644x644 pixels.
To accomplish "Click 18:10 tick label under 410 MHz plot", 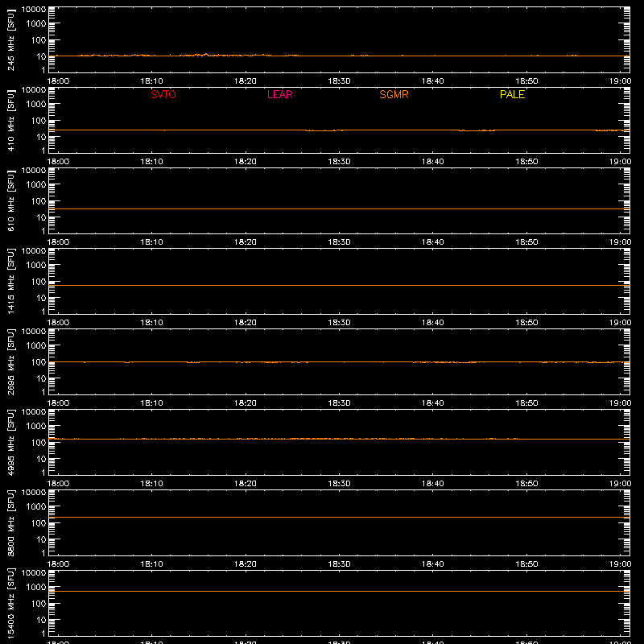I will tap(152, 162).
